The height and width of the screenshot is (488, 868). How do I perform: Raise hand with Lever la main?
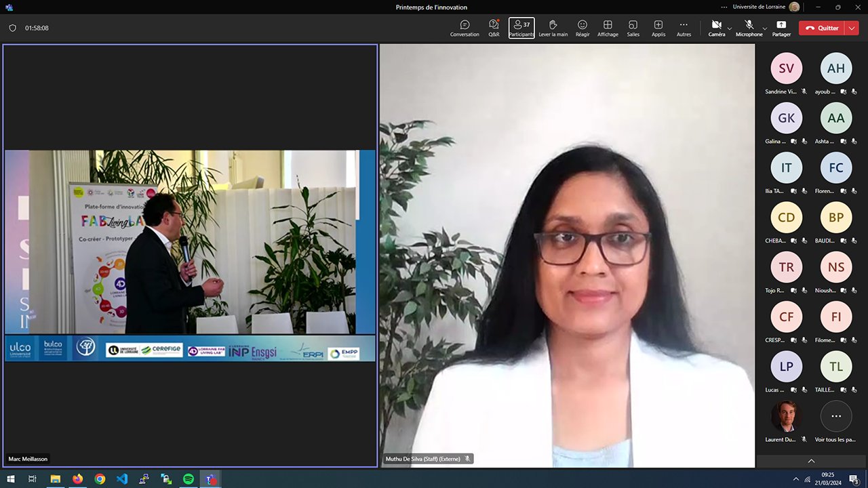coord(553,28)
